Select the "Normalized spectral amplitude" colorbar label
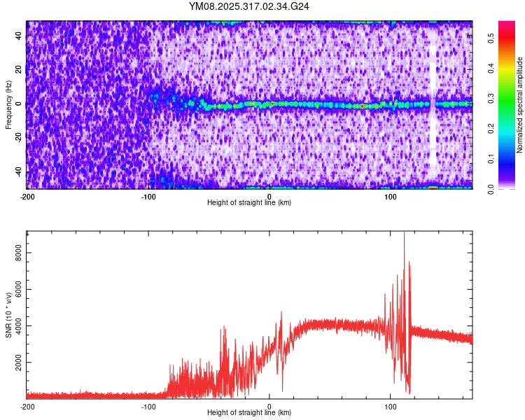This screenshot has height=420, width=525. (520, 105)
